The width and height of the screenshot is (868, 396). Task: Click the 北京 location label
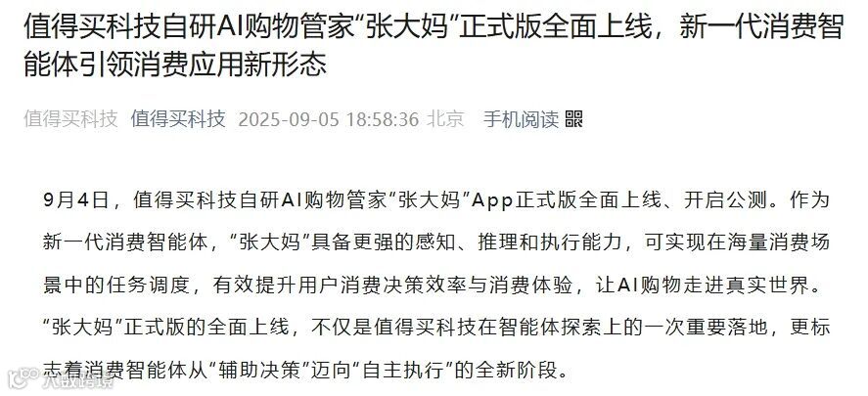coord(445,119)
